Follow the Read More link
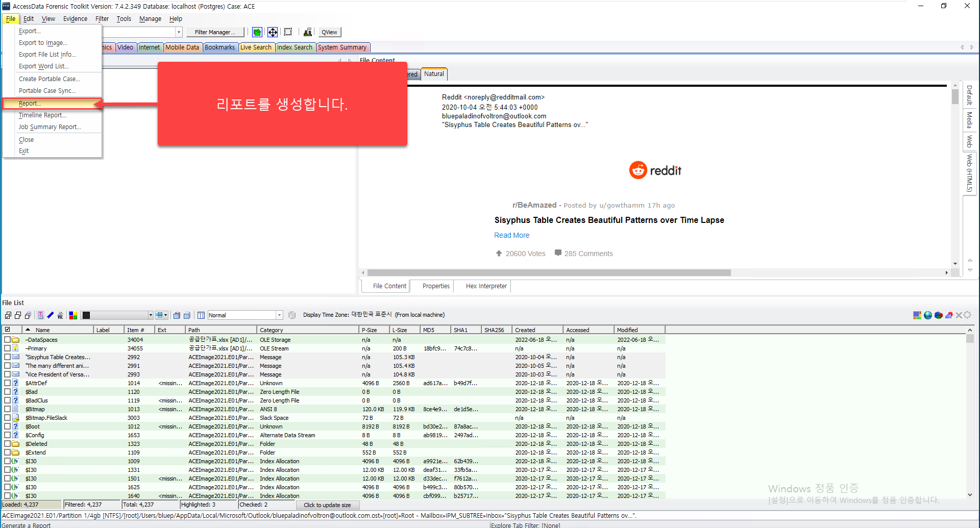980x528 pixels. [511, 235]
